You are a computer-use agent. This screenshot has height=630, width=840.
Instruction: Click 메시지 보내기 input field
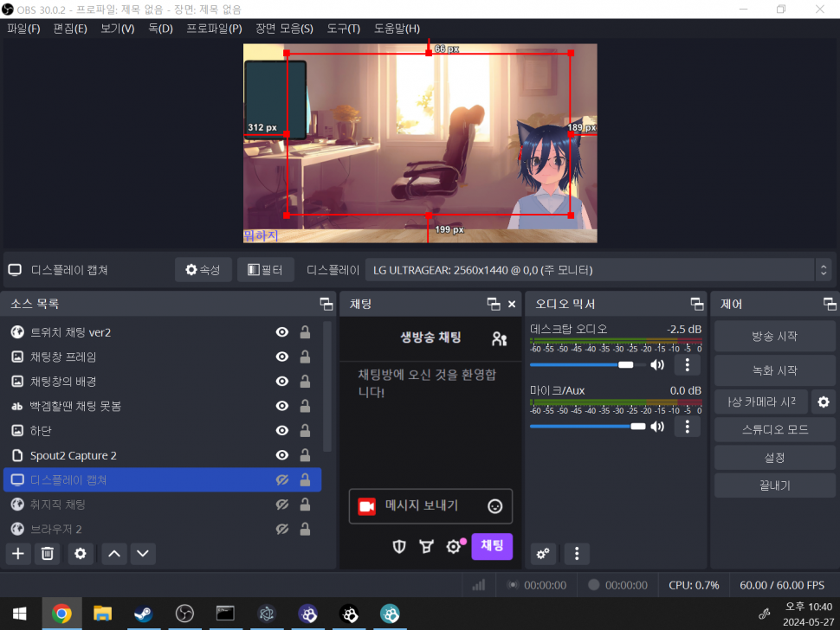coord(430,506)
